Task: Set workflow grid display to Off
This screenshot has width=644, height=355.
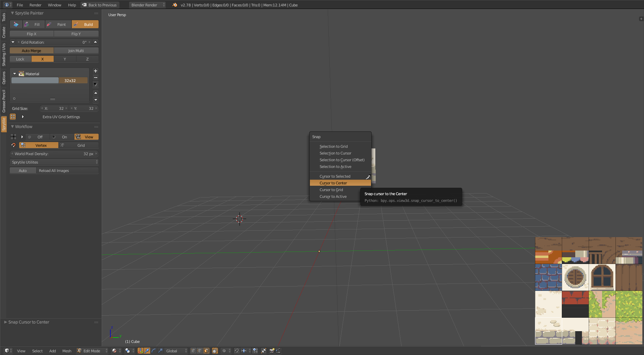Action: click(x=38, y=137)
